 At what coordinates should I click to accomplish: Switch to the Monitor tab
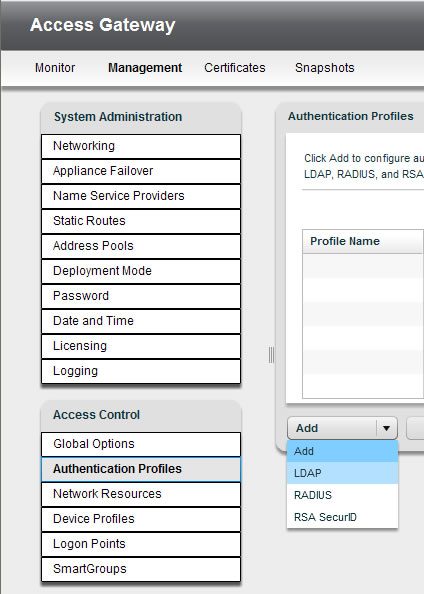pyautogui.click(x=55, y=67)
